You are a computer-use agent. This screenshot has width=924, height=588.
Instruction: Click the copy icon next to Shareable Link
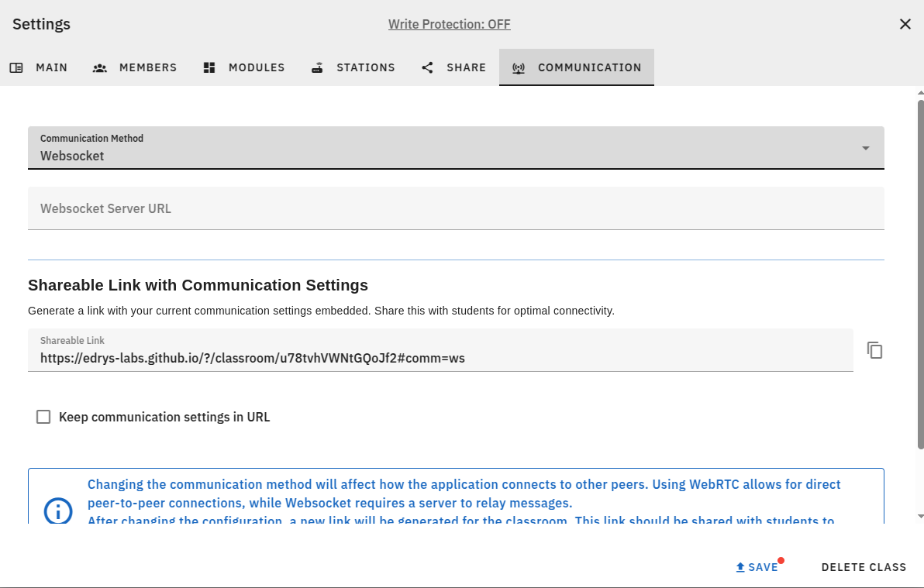click(x=874, y=350)
